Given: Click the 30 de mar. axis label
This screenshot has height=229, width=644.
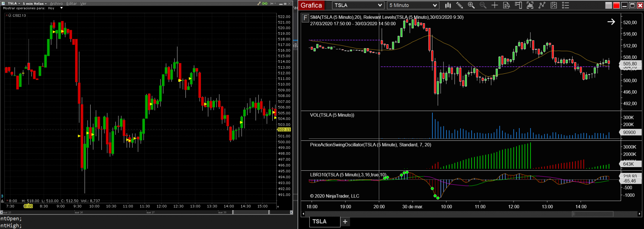Looking at the screenshot, I should point(413,207).
